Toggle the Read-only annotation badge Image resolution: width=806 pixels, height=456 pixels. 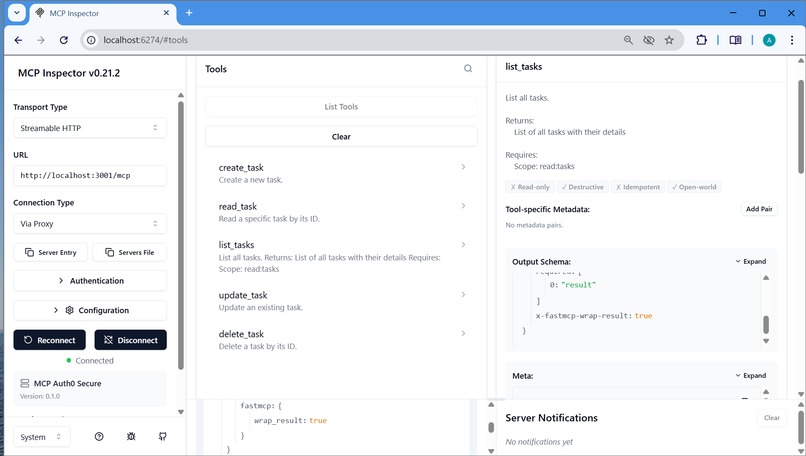tap(530, 187)
